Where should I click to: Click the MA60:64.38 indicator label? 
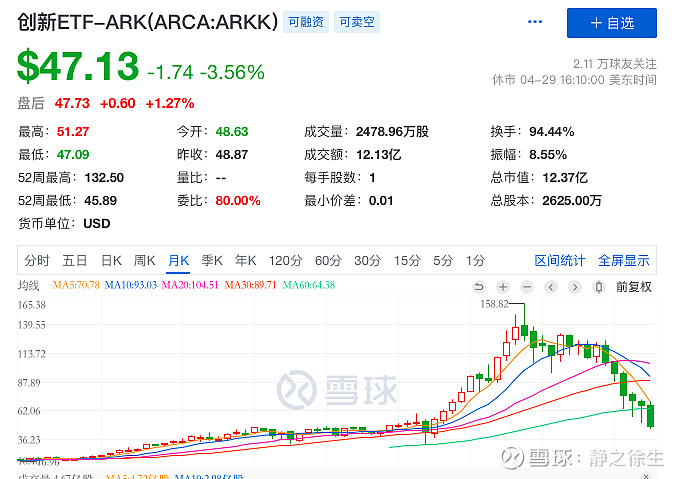(x=309, y=285)
